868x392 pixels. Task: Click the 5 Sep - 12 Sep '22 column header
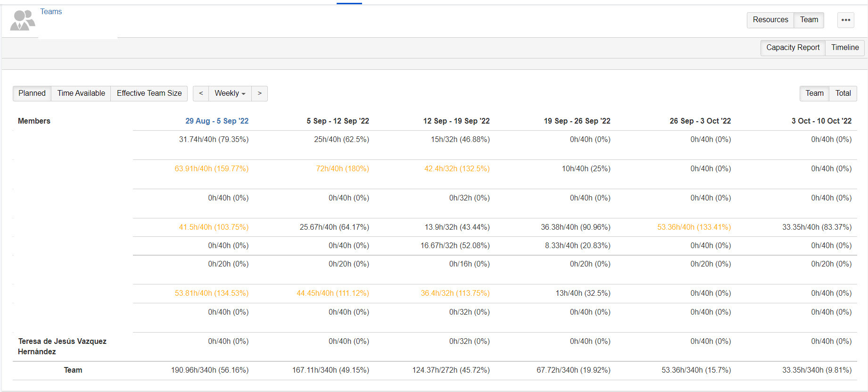pyautogui.click(x=338, y=121)
